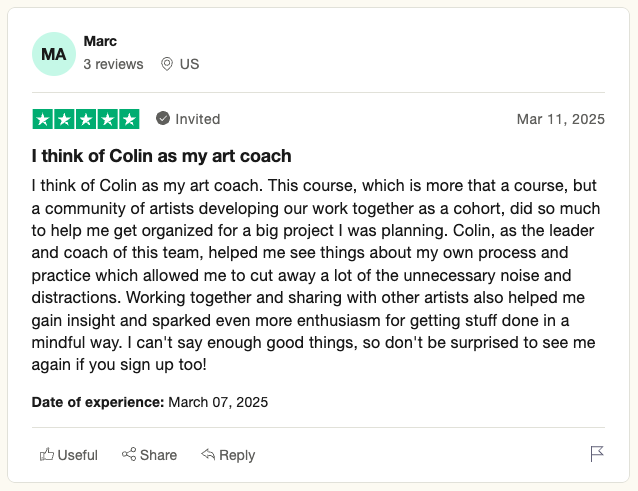Image resolution: width=638 pixels, height=491 pixels.
Task: Click the location pin icon
Action: [x=166, y=64]
